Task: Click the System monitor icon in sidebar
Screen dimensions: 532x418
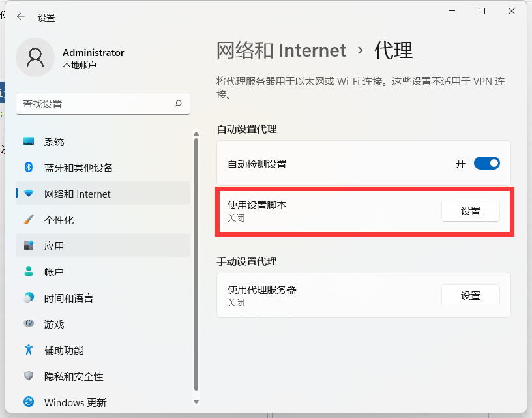Action: pos(29,142)
